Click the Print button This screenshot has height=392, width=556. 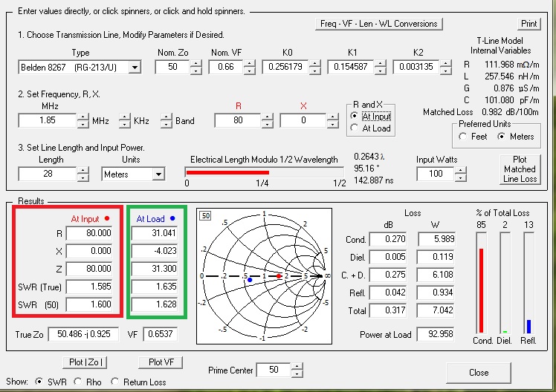(528, 24)
